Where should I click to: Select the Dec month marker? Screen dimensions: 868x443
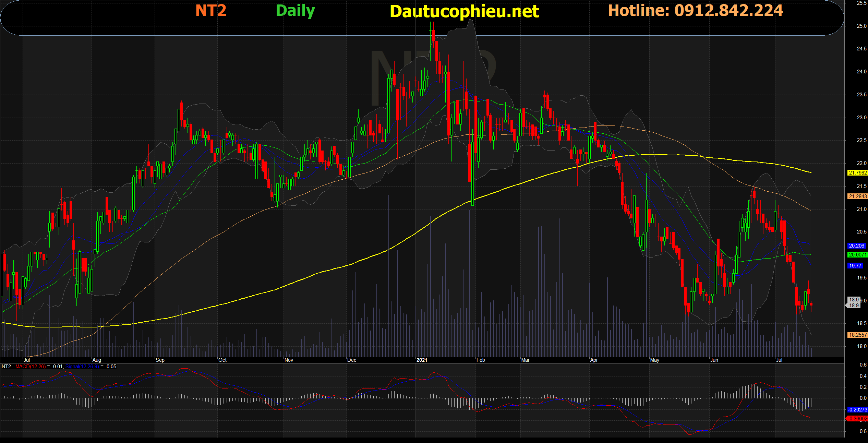coord(351,360)
